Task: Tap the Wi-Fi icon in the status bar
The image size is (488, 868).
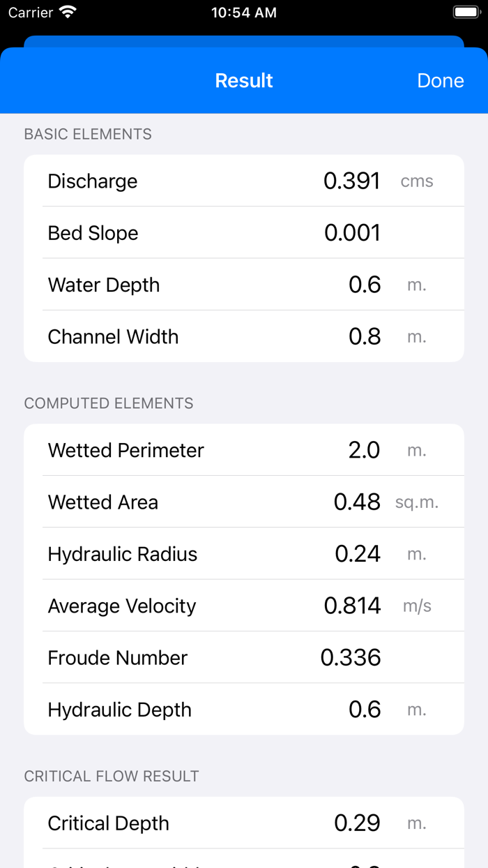Action: (x=68, y=12)
